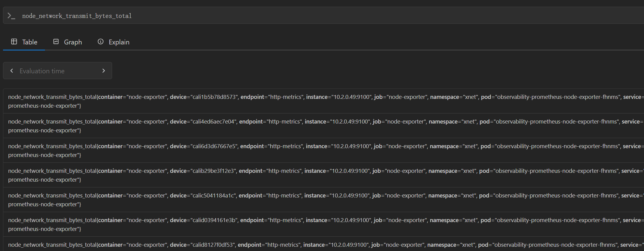The height and width of the screenshot is (251, 644).
Task: Switch to the Graph tab
Action: tap(67, 42)
